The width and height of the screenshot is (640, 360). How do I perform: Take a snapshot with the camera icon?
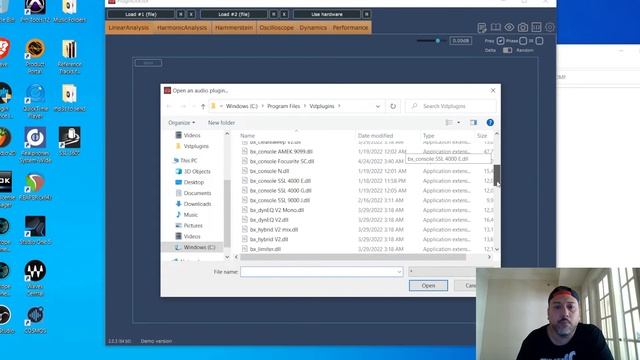(x=522, y=27)
